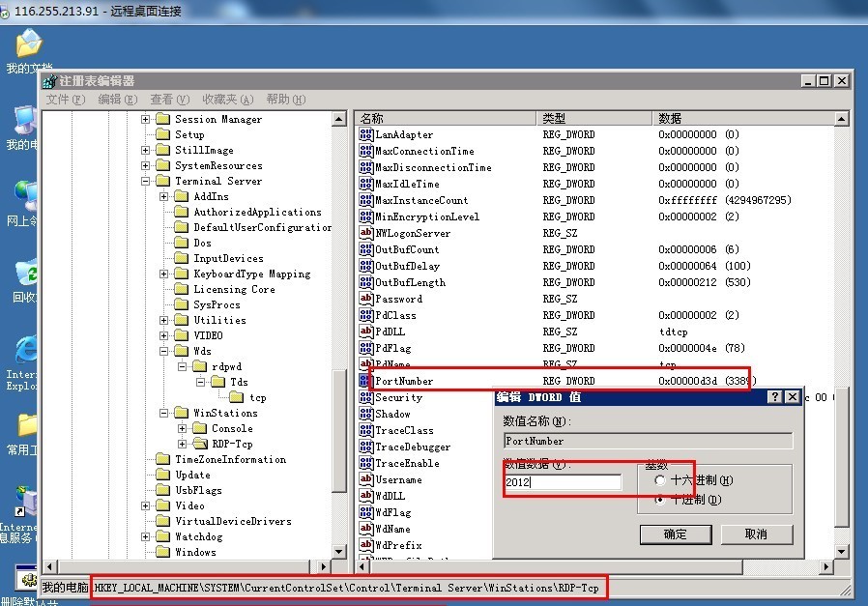Image resolution: width=868 pixels, height=606 pixels.
Task: Click the 数值数据 input field
Action: [x=563, y=481]
